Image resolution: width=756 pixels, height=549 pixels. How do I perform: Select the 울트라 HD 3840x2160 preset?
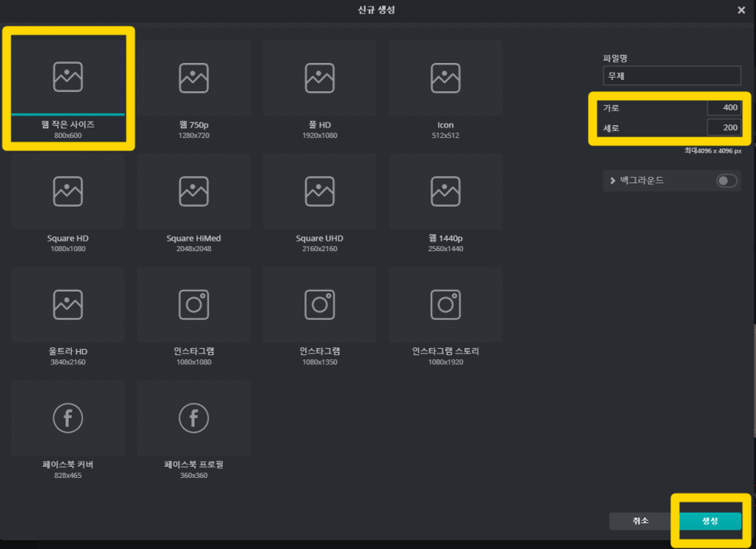[68, 316]
